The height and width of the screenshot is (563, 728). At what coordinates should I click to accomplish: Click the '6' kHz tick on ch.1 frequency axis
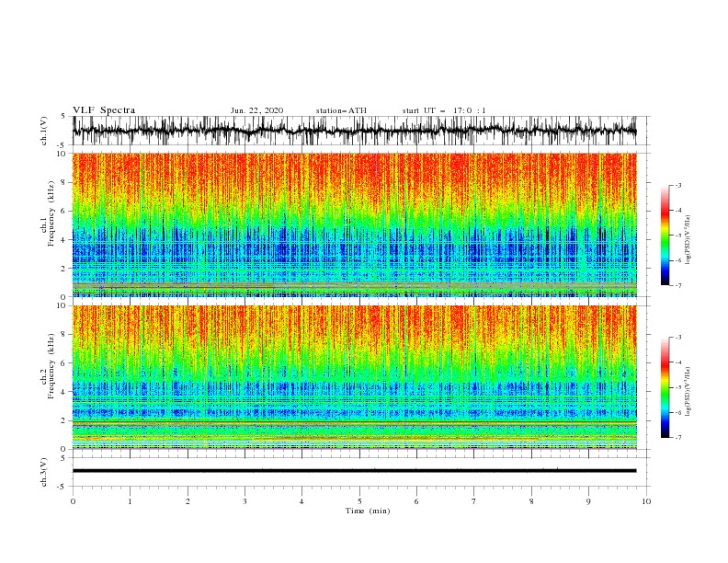click(x=63, y=212)
